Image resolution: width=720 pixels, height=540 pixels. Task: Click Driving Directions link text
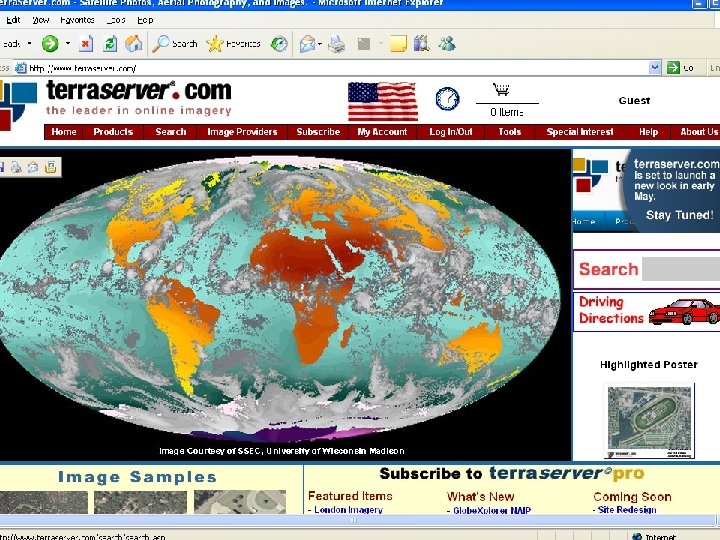pyautogui.click(x=611, y=310)
